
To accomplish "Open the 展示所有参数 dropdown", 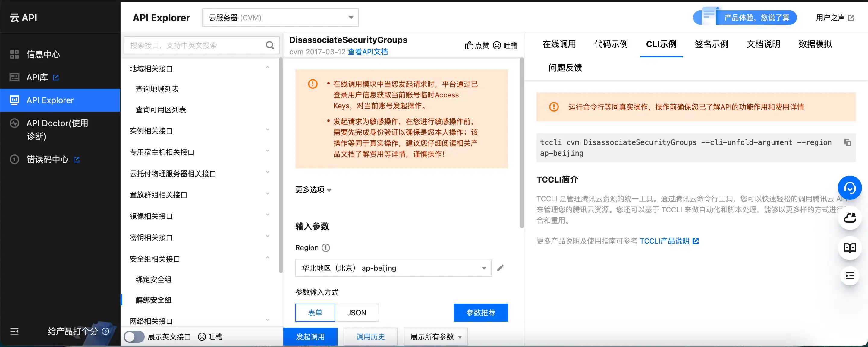I will click(x=435, y=337).
